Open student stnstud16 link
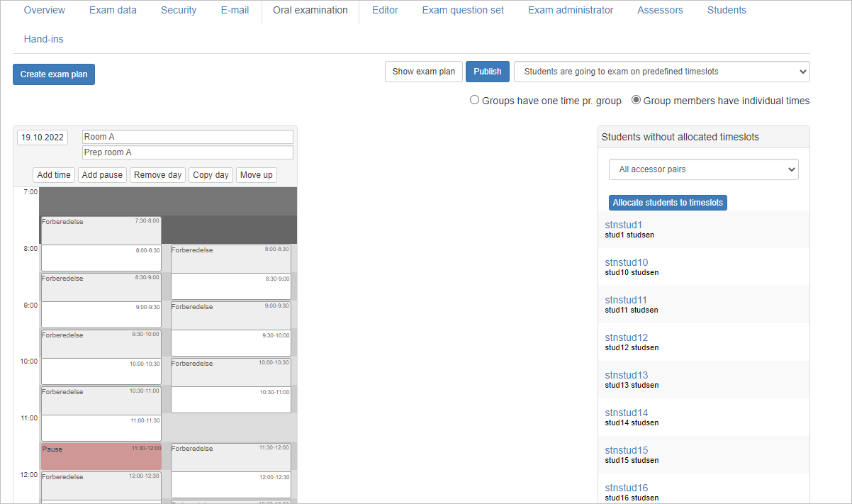 point(627,488)
